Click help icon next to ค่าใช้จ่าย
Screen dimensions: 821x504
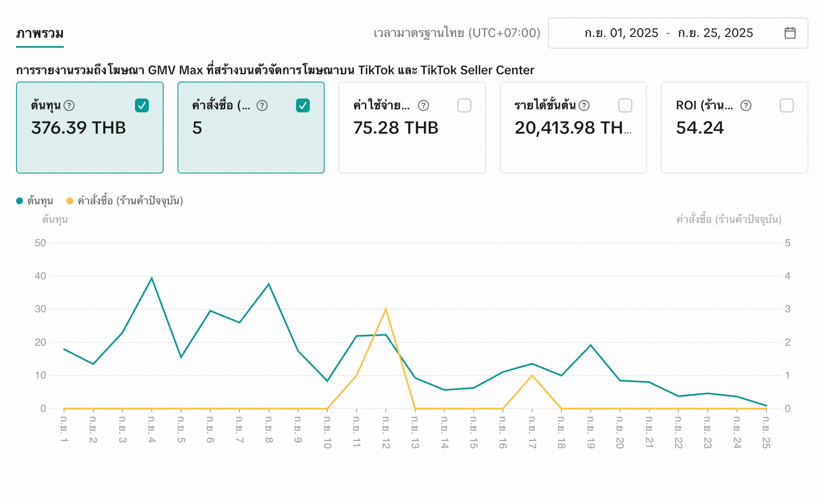coord(423,106)
